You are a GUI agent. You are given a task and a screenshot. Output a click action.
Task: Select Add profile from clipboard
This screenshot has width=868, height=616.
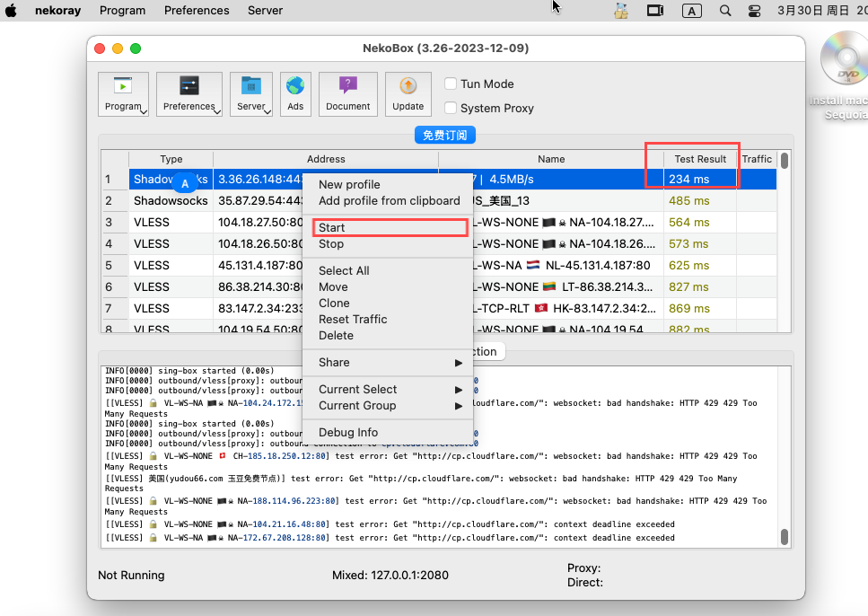point(388,200)
